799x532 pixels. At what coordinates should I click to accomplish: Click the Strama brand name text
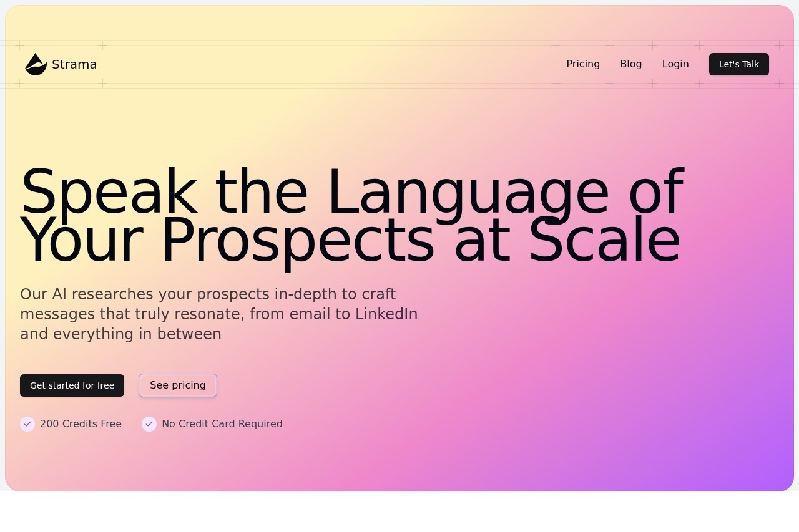click(x=74, y=64)
